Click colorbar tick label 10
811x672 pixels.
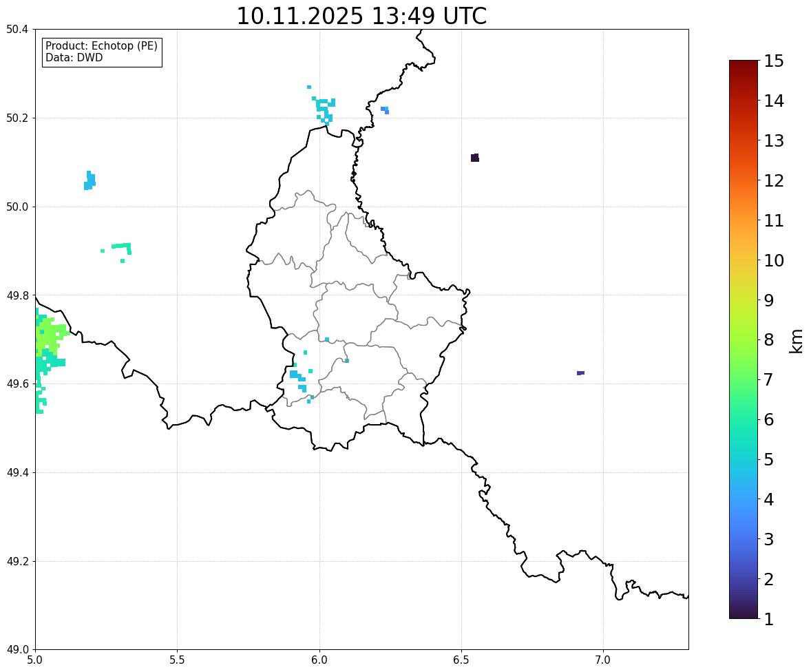[x=774, y=260]
